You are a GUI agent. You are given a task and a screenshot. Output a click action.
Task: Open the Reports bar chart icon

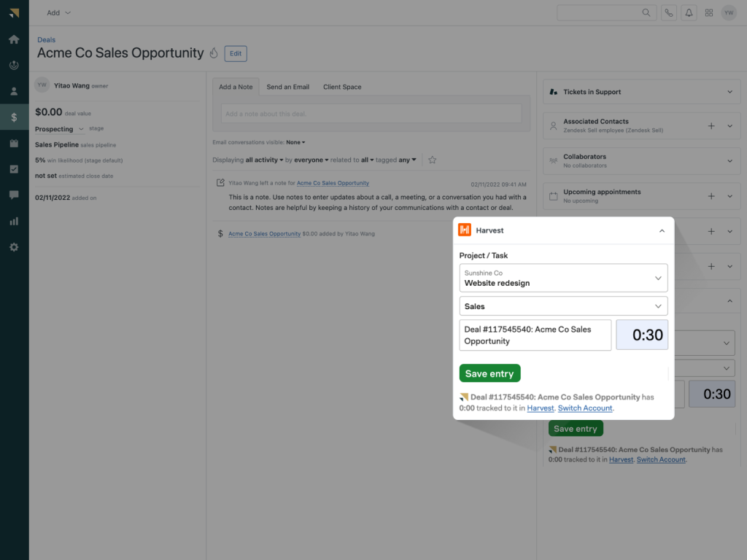point(14,222)
